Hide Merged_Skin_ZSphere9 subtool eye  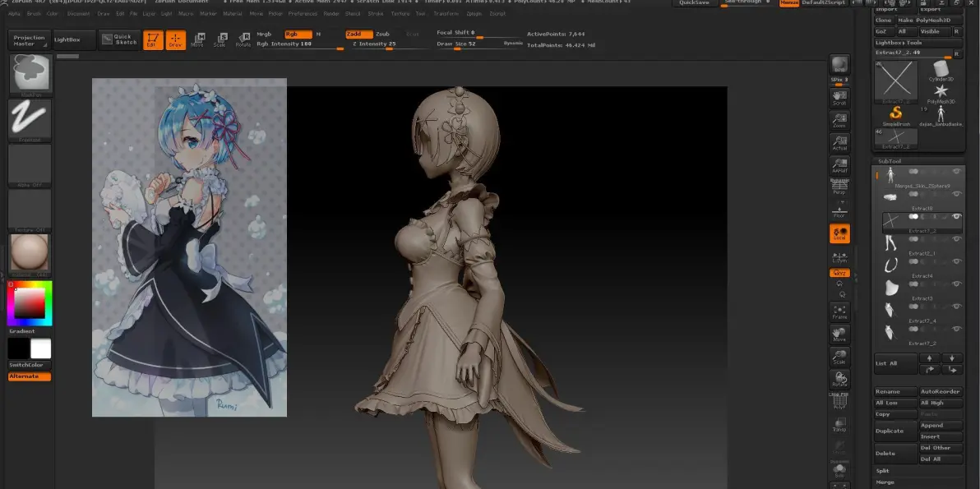click(955, 172)
